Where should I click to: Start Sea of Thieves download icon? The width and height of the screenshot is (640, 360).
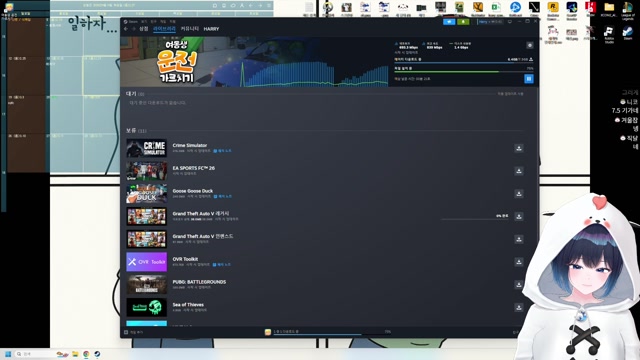[x=519, y=307]
